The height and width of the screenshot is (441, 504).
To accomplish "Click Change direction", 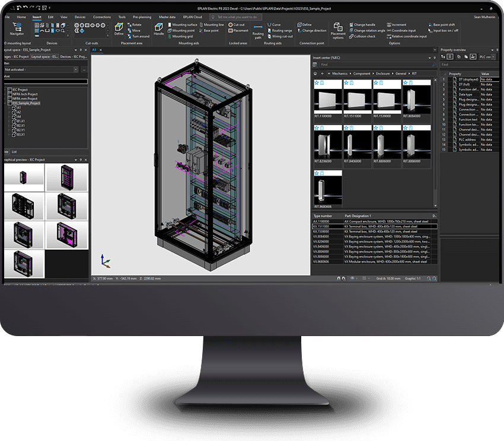I will (x=311, y=31).
